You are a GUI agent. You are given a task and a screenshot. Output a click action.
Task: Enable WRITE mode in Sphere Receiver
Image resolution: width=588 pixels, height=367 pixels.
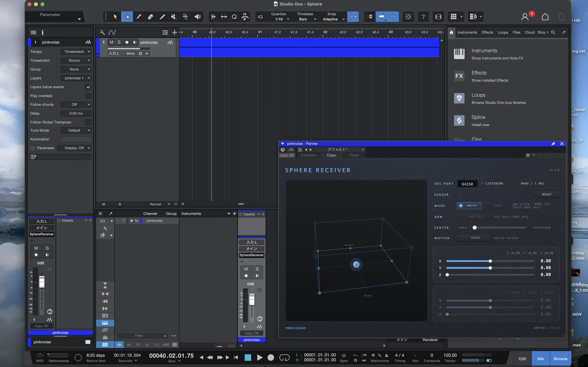pos(469,206)
